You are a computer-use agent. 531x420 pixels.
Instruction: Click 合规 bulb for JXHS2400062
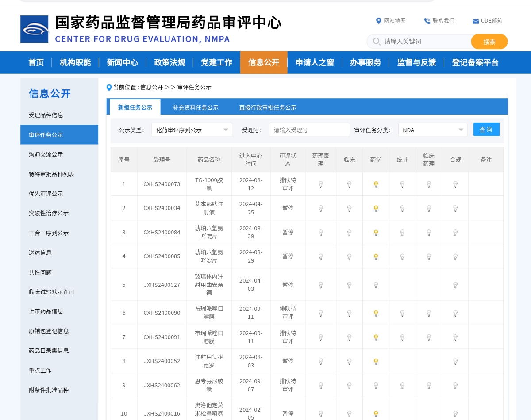(455, 386)
